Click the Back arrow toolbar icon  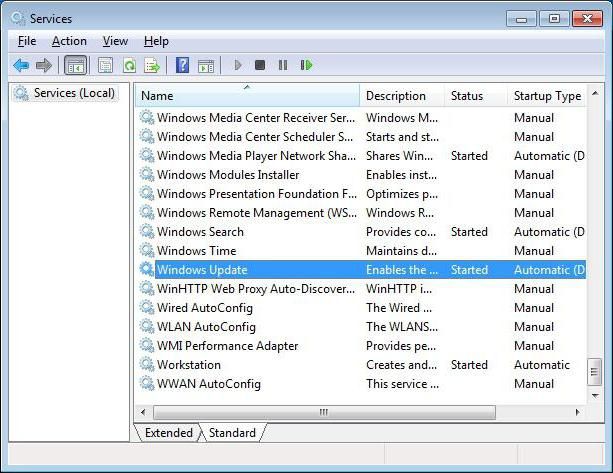21,65
